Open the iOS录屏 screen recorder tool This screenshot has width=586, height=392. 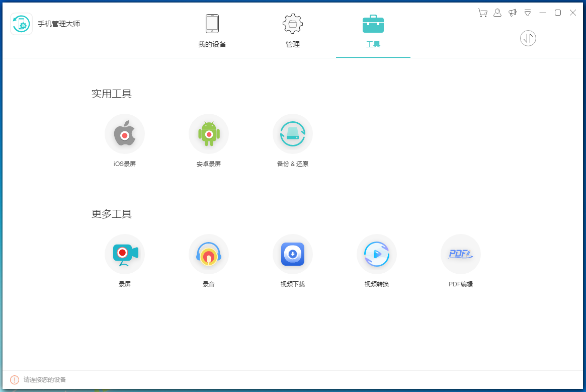tap(124, 134)
